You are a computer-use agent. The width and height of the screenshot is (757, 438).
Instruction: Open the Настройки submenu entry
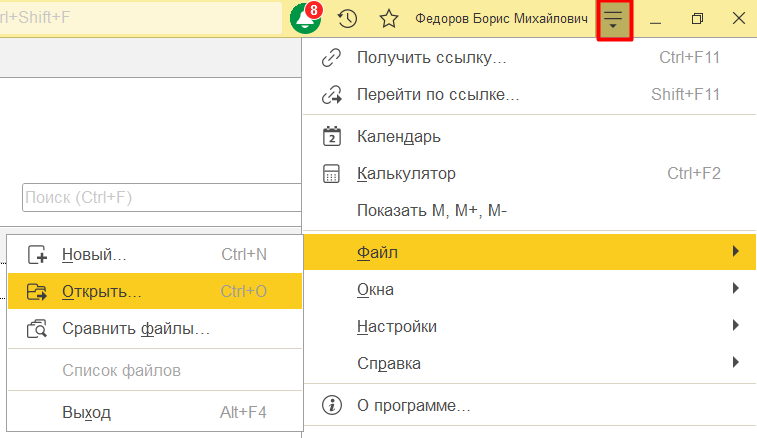tap(530, 326)
